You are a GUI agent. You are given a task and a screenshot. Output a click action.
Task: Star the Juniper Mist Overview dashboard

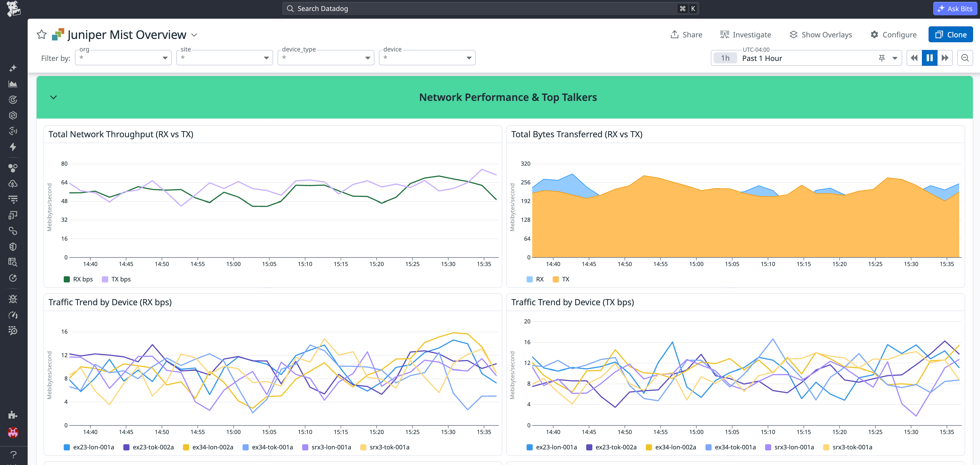click(41, 35)
